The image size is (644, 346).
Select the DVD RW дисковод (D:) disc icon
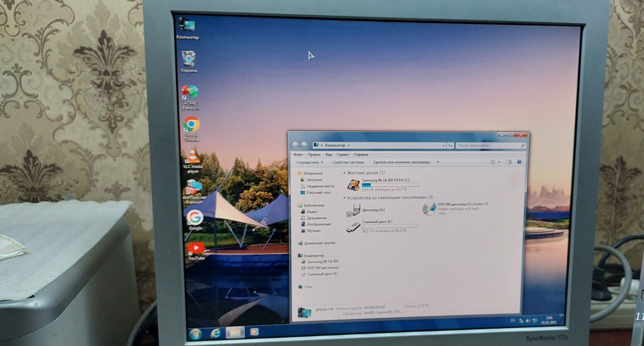[429, 209]
